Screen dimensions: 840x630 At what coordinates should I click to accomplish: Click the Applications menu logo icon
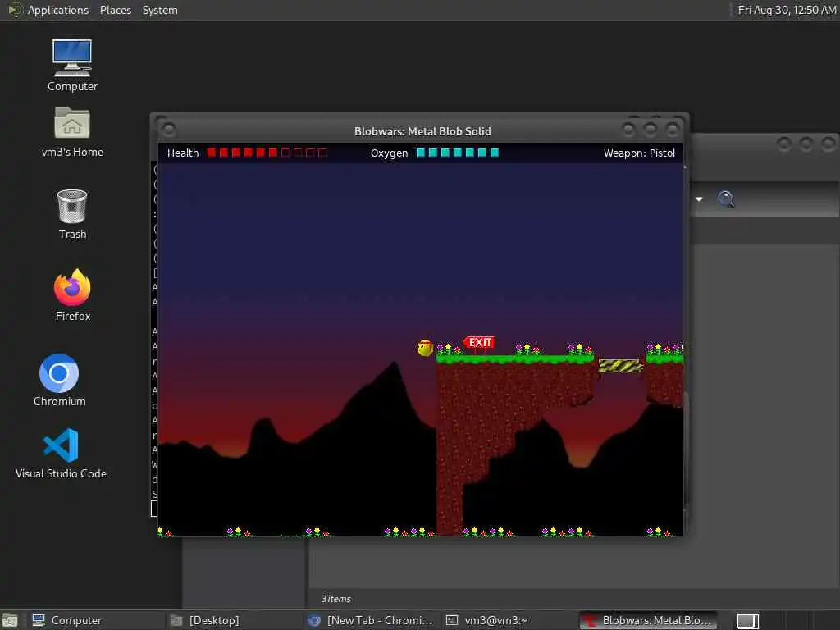click(15, 10)
